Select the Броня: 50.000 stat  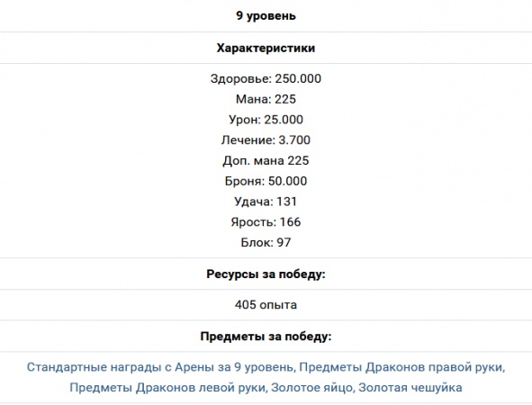pos(266,181)
